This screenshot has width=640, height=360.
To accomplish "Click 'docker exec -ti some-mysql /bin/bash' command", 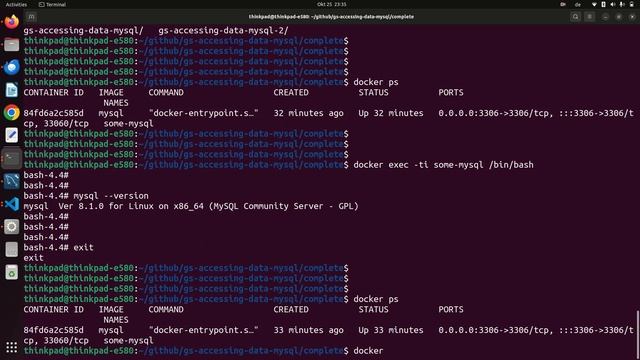I will point(443,165).
